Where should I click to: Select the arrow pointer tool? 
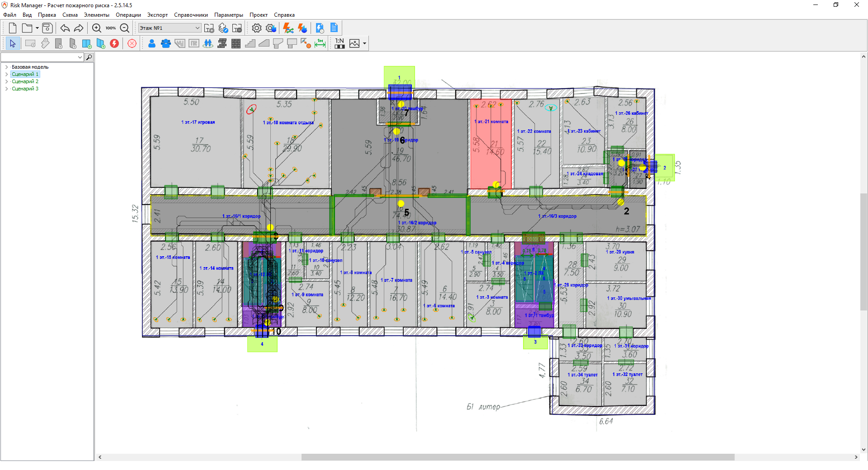pyautogui.click(x=13, y=43)
